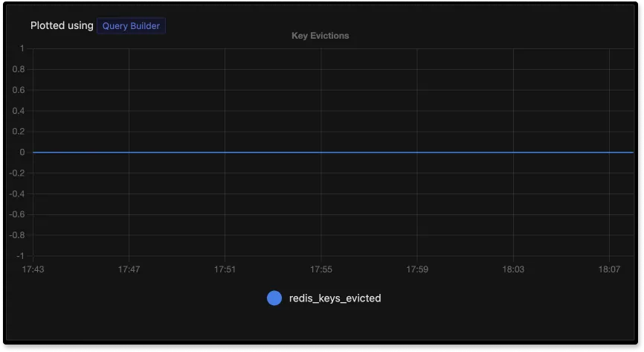This screenshot has height=352, width=644.
Task: Click the y-axis value 0.4
Action: [19, 111]
